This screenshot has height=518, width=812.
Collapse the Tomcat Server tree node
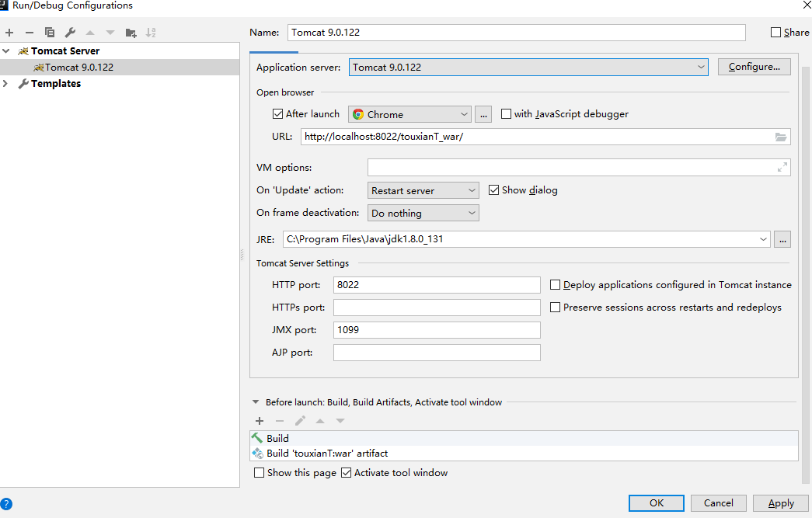click(x=6, y=50)
